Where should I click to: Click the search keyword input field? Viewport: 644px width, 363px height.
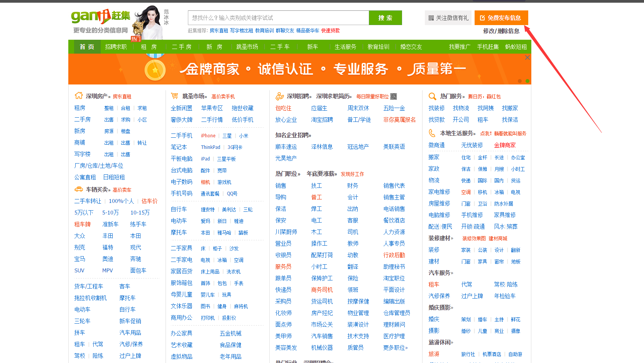279,18
